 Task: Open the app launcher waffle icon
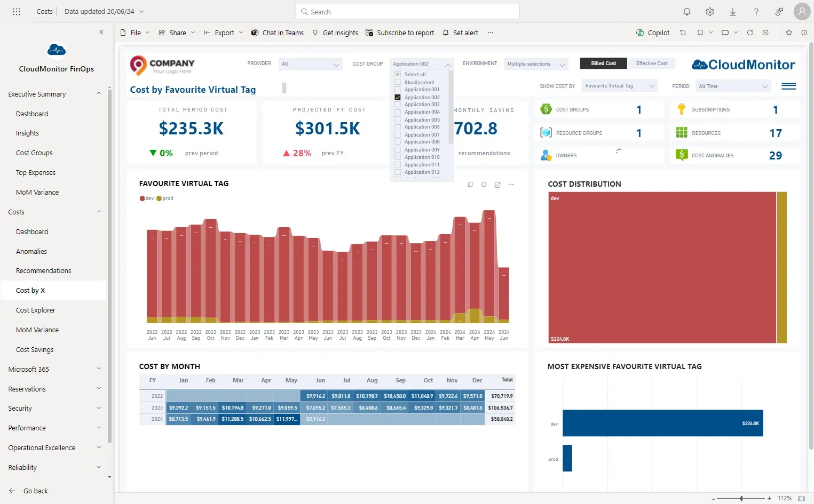click(17, 11)
